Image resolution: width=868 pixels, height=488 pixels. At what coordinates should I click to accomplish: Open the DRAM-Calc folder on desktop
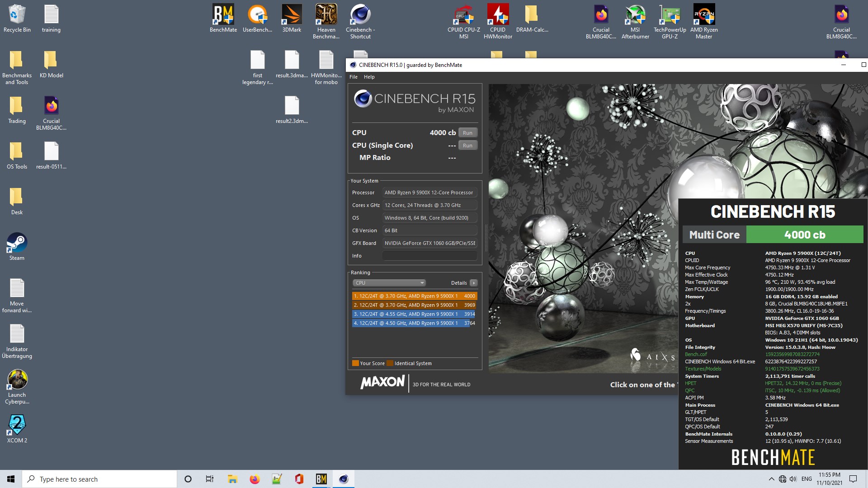tap(532, 19)
